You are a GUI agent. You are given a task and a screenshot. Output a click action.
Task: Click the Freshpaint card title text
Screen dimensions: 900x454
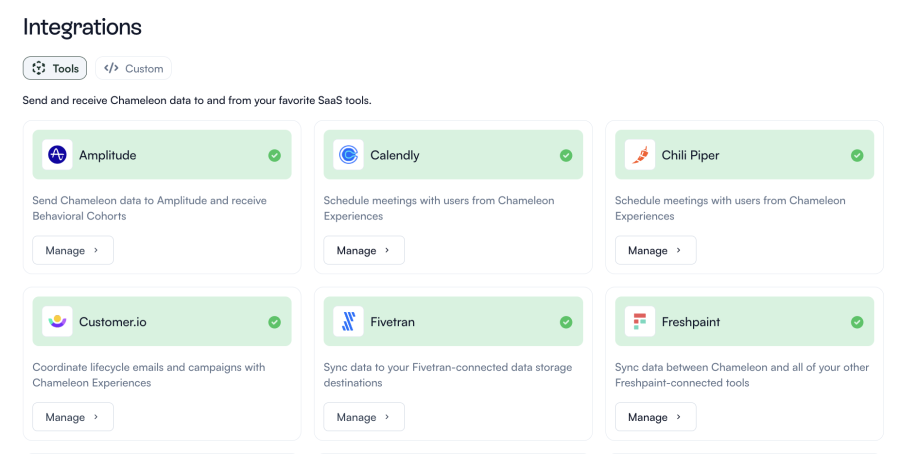pos(690,322)
